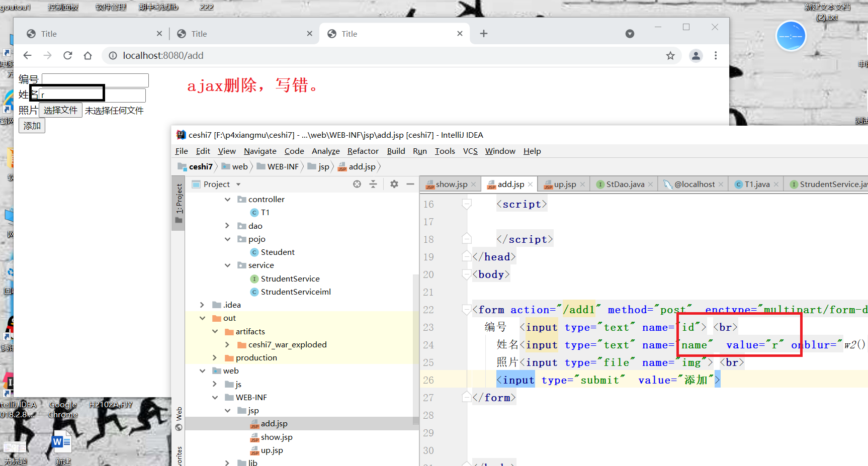Viewport: 868px width, 466px height.
Task: Collapse the controller folder
Action: coord(227,200)
